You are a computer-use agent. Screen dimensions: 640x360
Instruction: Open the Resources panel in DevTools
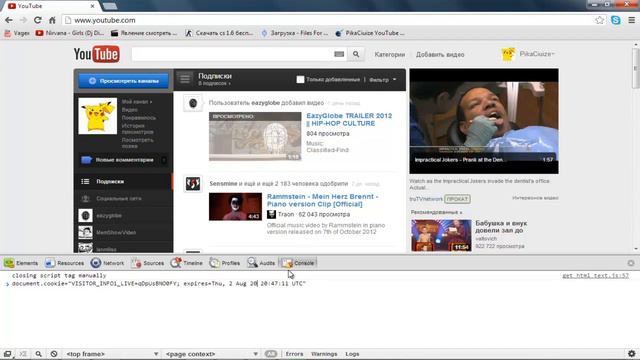point(64,263)
